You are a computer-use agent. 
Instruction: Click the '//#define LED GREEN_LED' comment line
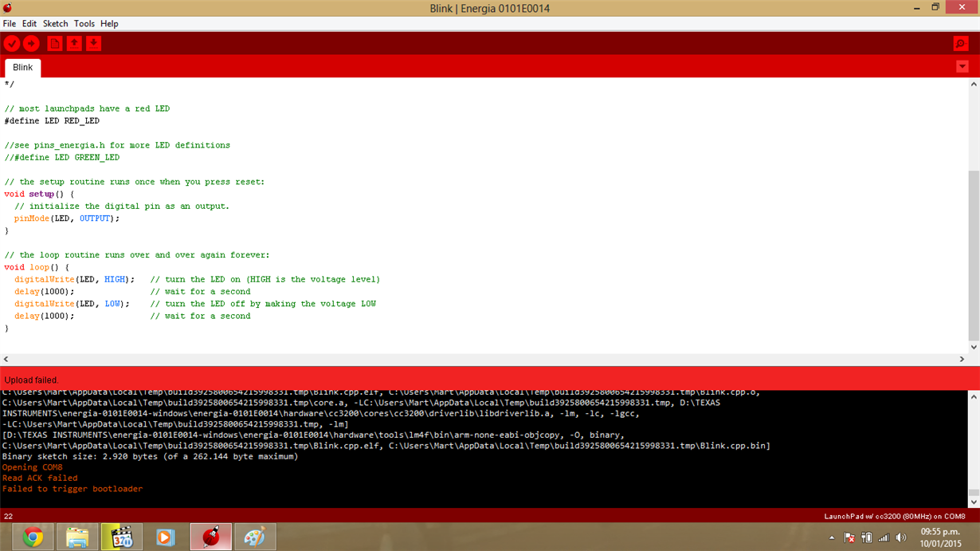pos(61,158)
